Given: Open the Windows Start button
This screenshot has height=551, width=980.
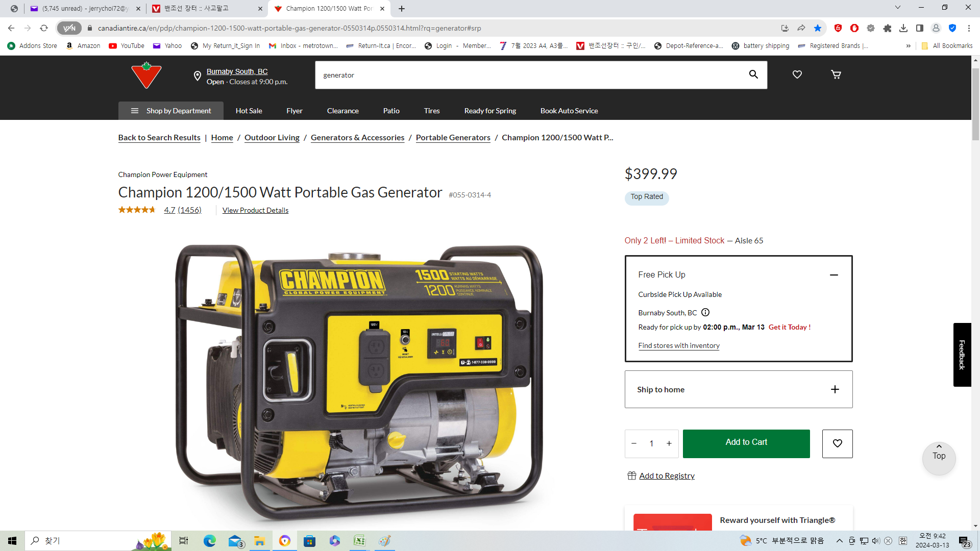Looking at the screenshot, I should coord(12,541).
